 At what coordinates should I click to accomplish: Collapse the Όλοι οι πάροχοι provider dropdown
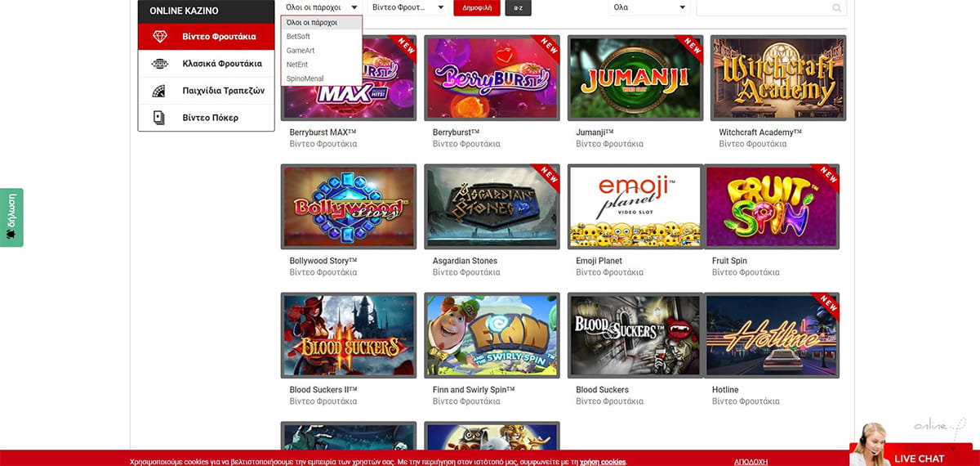pyautogui.click(x=321, y=7)
